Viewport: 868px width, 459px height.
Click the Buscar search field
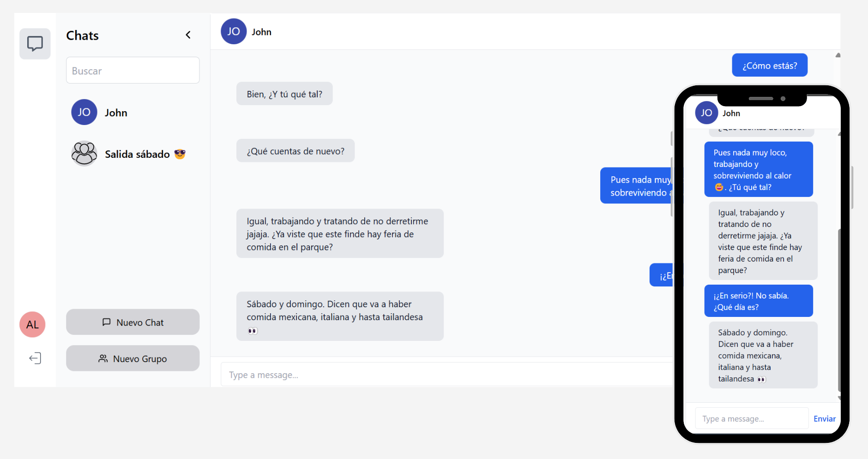pos(133,70)
